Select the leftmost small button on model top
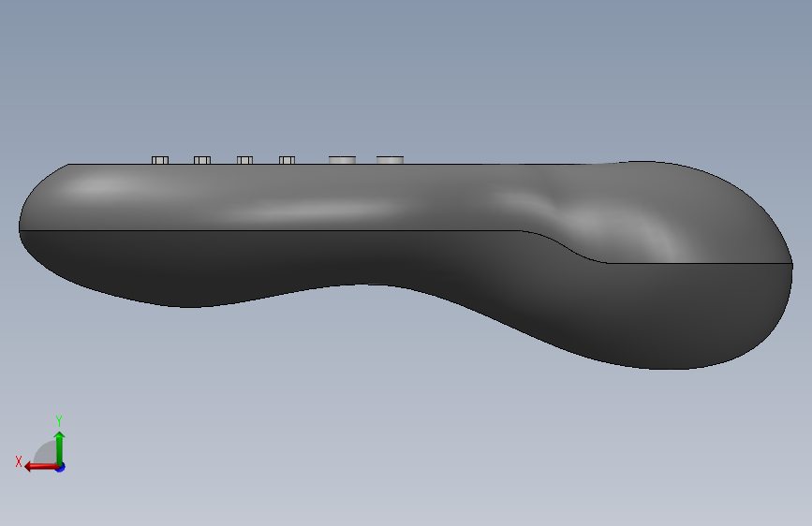 pos(160,160)
